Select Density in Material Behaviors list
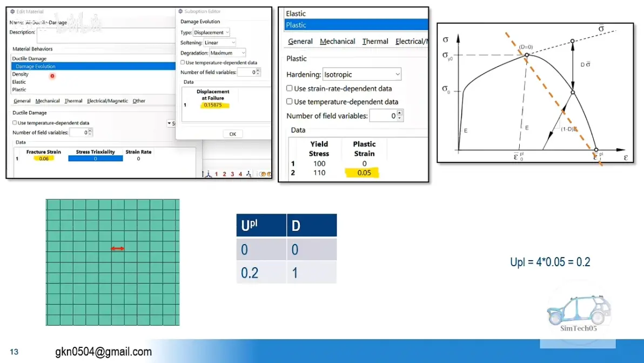This screenshot has width=644, height=363. pyautogui.click(x=20, y=75)
